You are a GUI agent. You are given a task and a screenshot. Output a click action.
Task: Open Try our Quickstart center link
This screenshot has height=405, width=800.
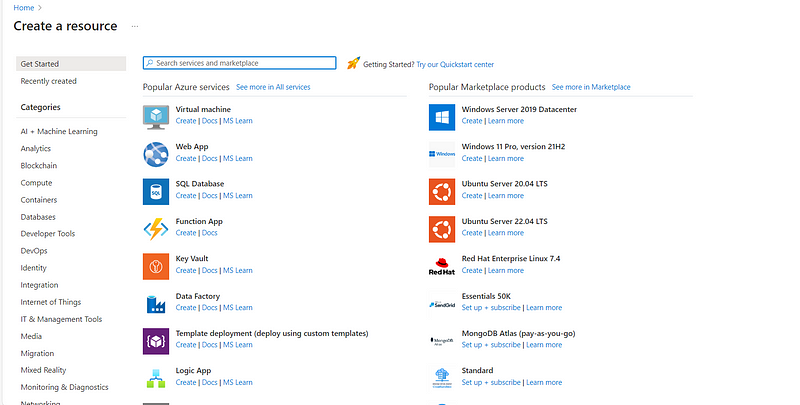(x=455, y=65)
